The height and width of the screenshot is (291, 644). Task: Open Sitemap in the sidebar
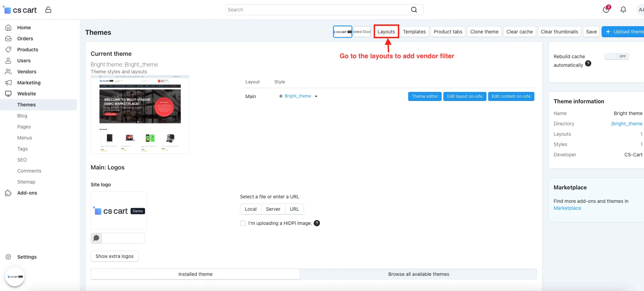point(26,182)
